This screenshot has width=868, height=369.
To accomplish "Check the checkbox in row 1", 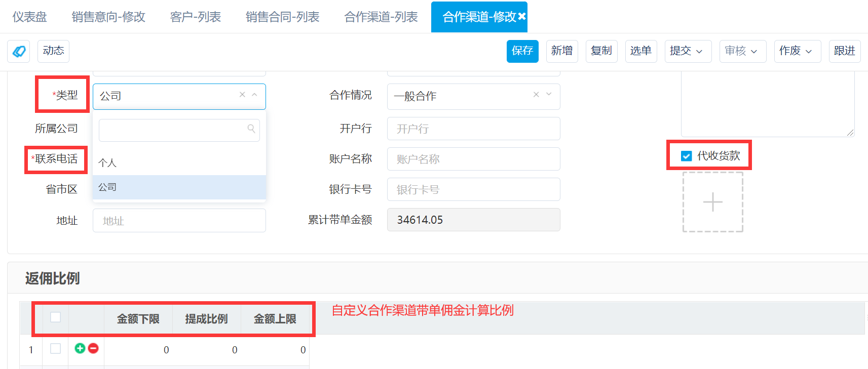I will pyautogui.click(x=56, y=348).
